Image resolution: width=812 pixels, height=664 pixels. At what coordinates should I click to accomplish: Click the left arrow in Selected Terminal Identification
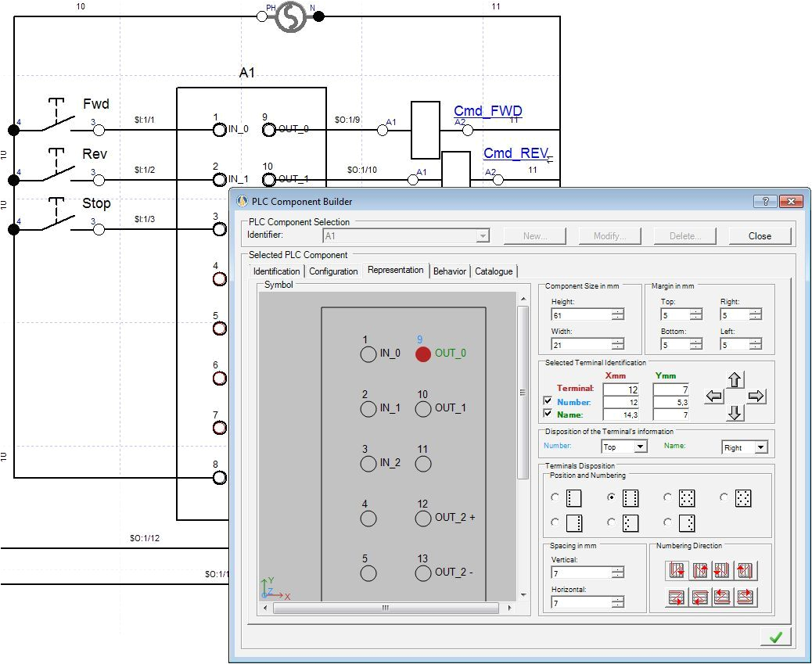714,396
